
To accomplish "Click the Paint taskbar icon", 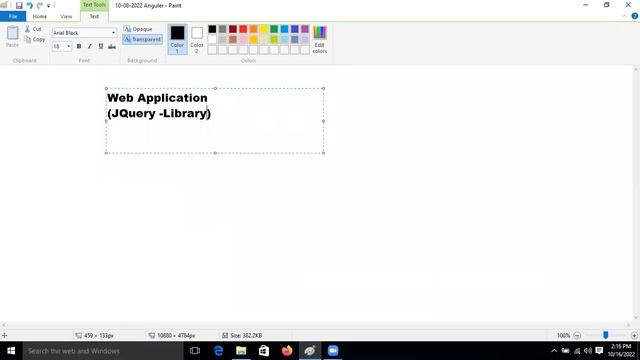I will point(310,351).
